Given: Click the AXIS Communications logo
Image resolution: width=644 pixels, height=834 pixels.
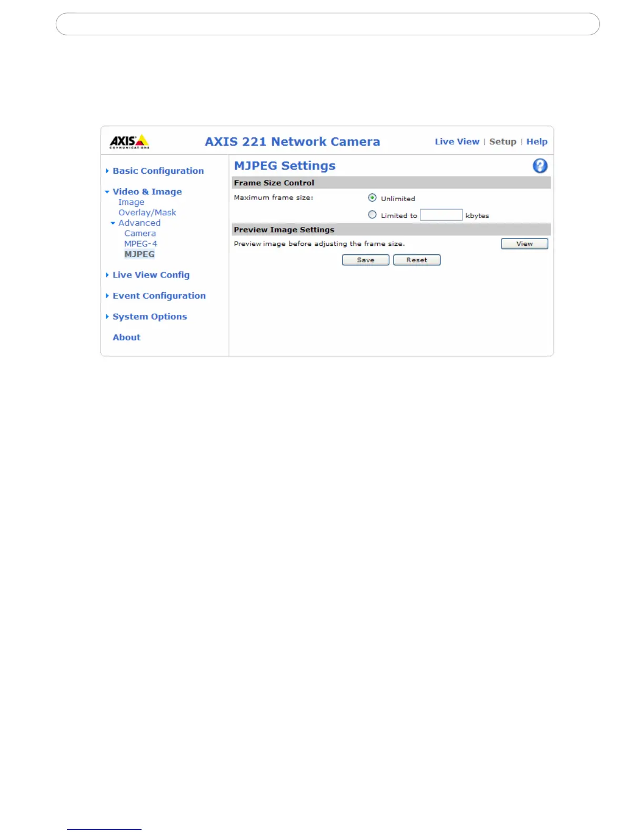Looking at the screenshot, I should point(129,142).
